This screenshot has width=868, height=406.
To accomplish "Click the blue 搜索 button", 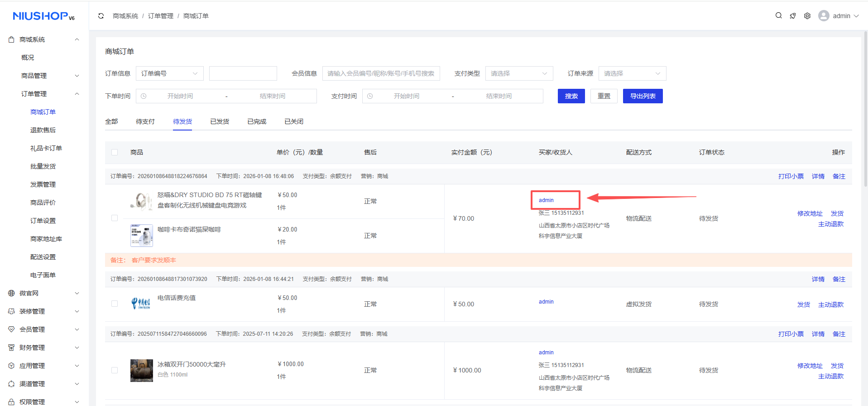I will pos(571,96).
